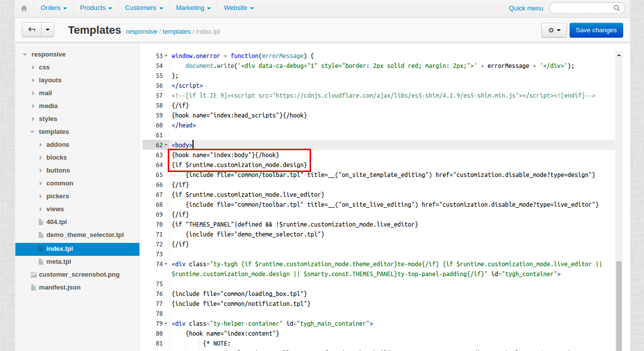This screenshot has width=644, height=351.
Task: Click the hook index:head_scripts line
Action: click(239, 116)
